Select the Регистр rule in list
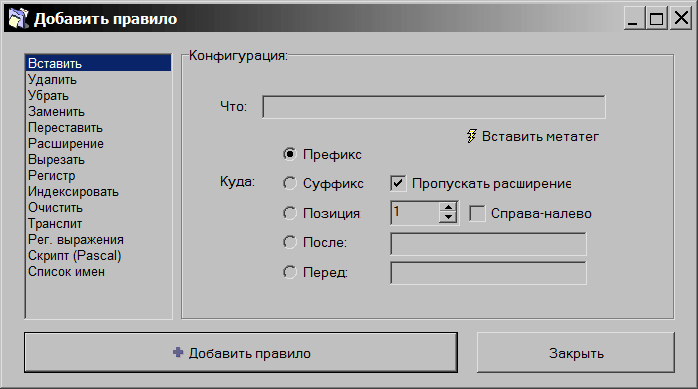Screen dimensions: 698x389 coord(98,176)
